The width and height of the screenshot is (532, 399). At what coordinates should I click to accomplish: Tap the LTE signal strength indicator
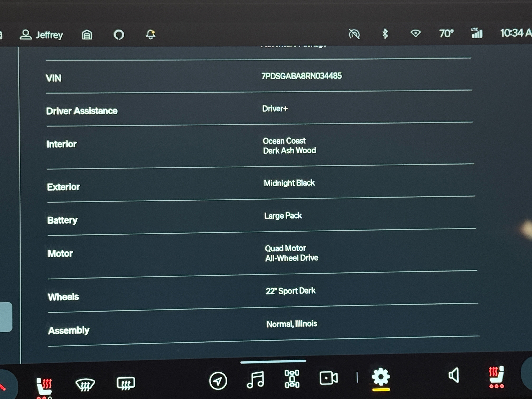477,33
